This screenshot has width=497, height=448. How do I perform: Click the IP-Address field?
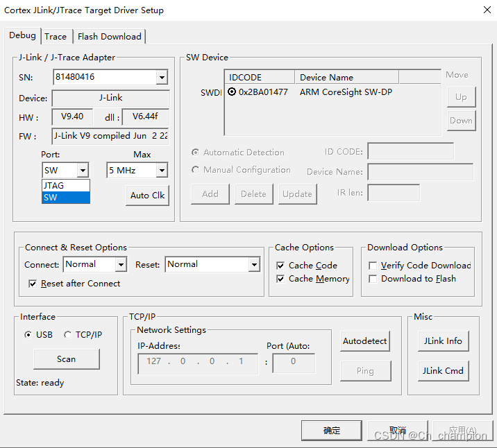[x=198, y=364]
